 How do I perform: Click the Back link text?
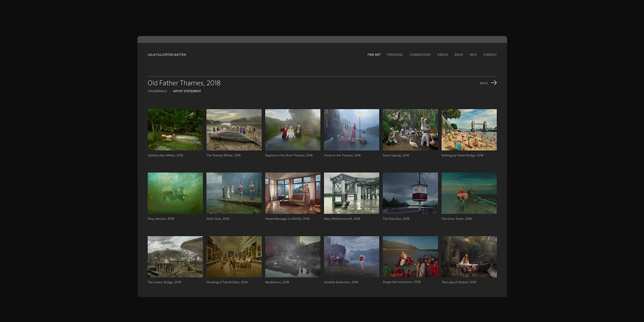pos(484,83)
